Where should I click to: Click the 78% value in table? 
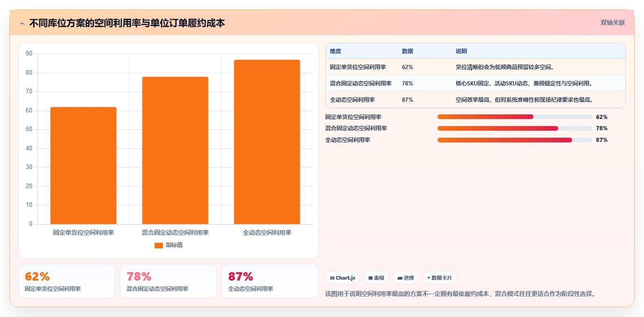pyautogui.click(x=408, y=84)
